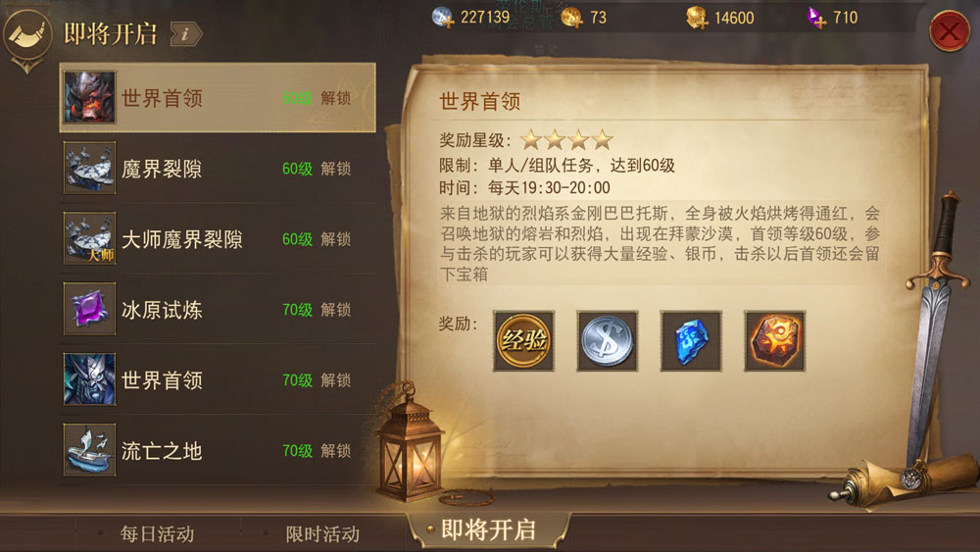
Task: Tap the horn icon in top-left corner
Action: [x=26, y=35]
